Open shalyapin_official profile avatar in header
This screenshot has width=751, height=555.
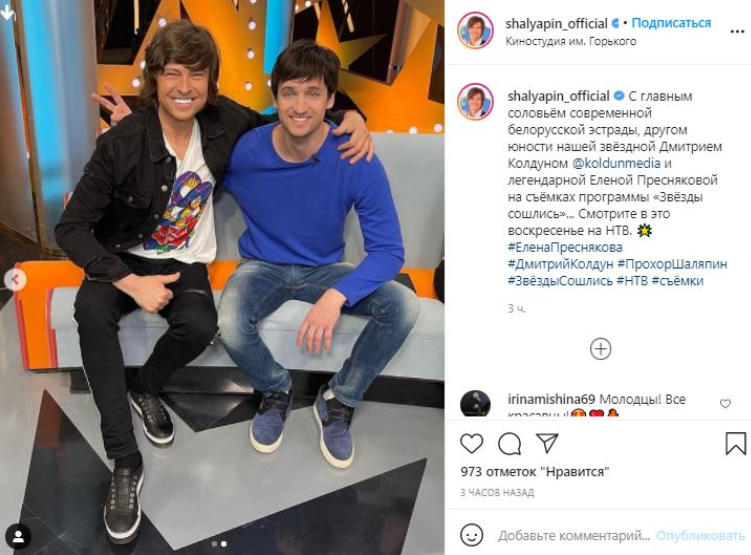[x=475, y=31]
